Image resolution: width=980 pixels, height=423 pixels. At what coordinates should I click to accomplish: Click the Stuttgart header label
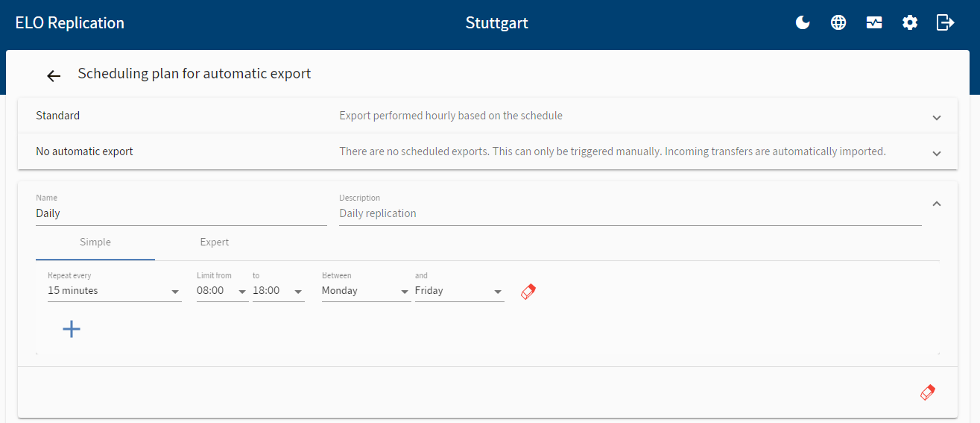point(497,23)
